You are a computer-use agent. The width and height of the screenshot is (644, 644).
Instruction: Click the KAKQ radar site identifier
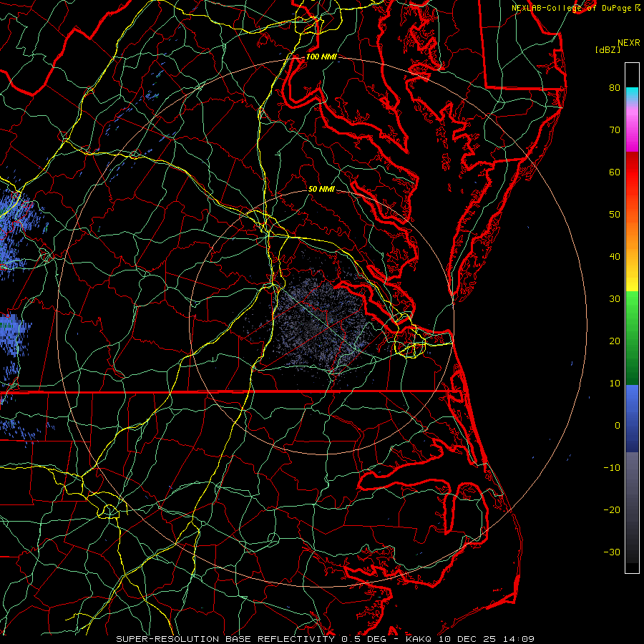point(420,639)
